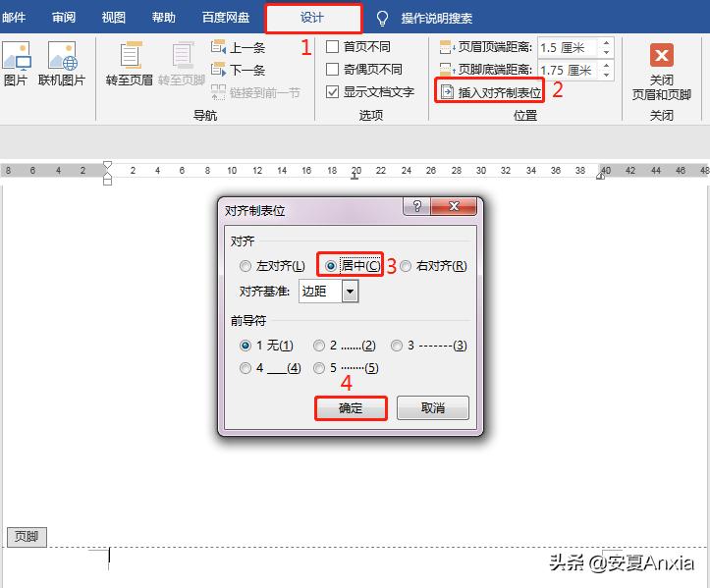Select left alignment radio (左对齐)

click(245, 266)
